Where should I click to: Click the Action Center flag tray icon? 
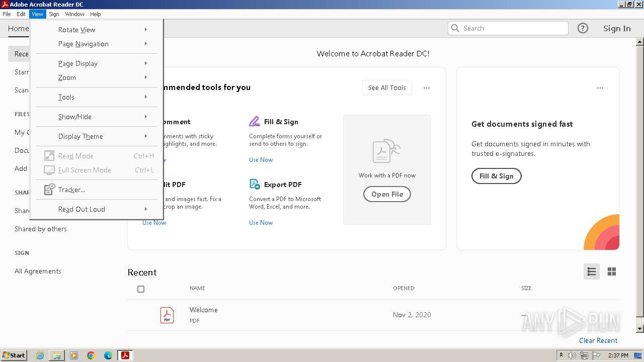(596, 355)
